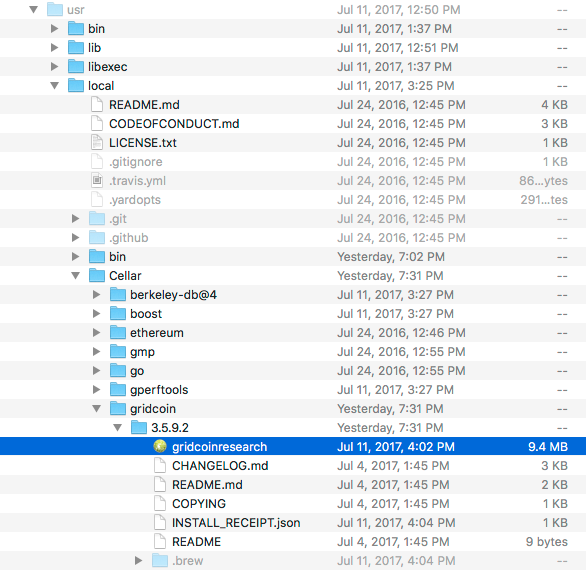Click the INSTALL_RECEIPT.json file icon
The height and width of the screenshot is (571, 586).
click(x=160, y=522)
